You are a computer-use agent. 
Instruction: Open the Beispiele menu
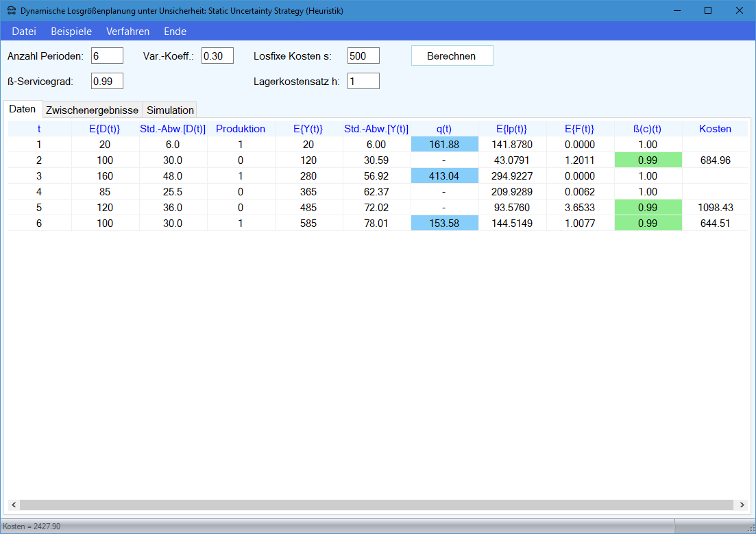point(71,32)
